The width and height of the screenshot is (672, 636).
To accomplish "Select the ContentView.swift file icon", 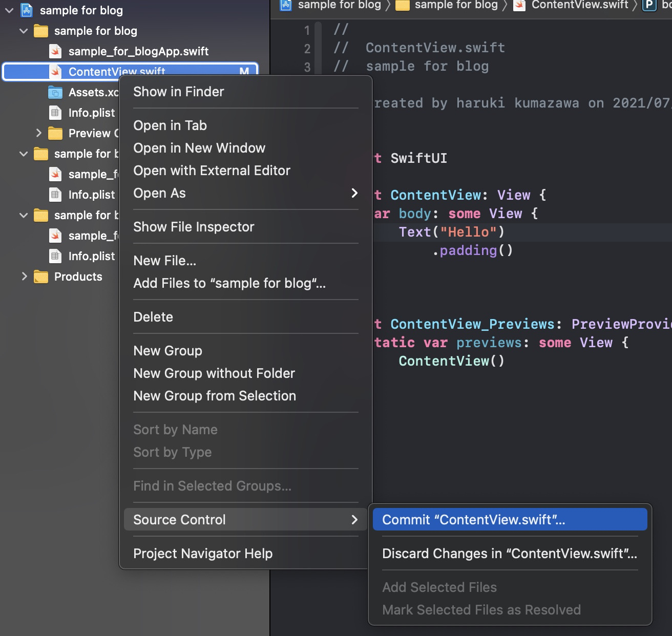I will coord(56,72).
